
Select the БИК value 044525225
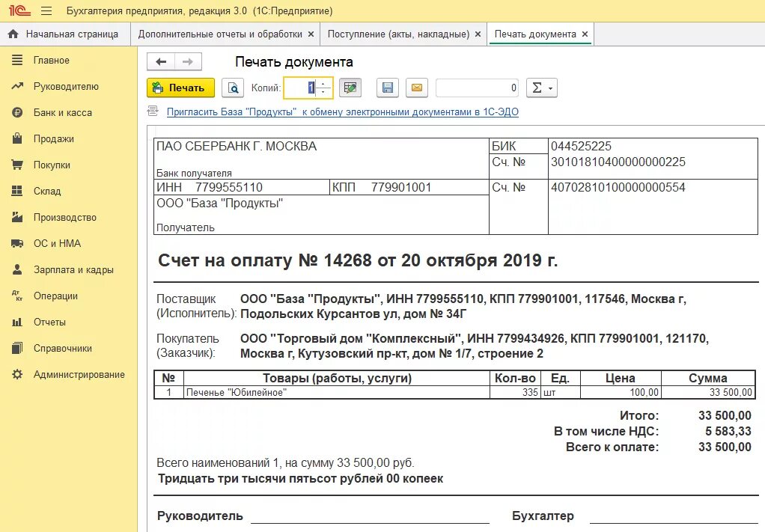click(x=581, y=146)
